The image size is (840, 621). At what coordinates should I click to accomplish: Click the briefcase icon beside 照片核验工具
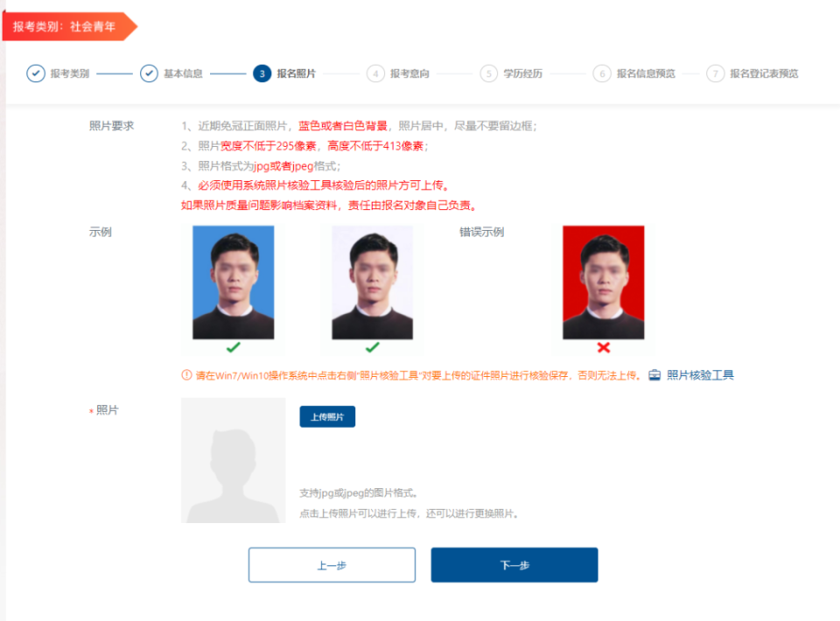(x=656, y=374)
